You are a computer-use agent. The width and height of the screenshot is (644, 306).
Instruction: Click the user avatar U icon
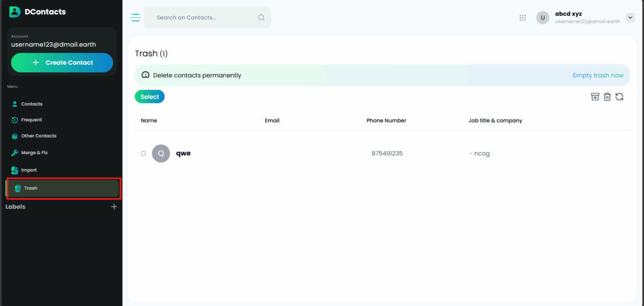tap(543, 18)
